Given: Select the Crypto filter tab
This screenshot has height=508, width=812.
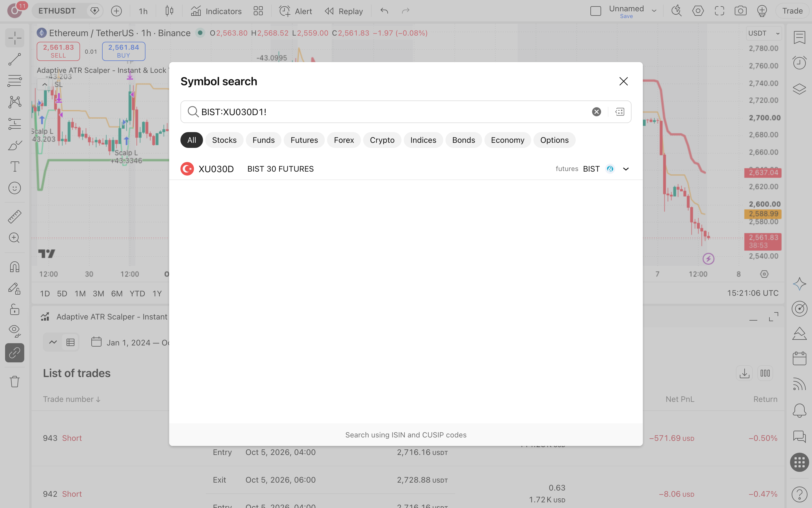Looking at the screenshot, I should pos(382,140).
